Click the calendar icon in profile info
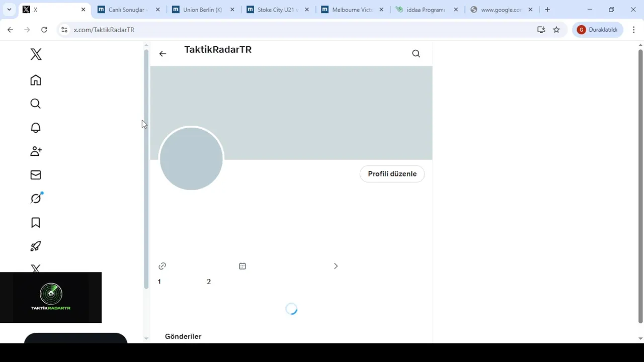This screenshot has width=644, height=362. pyautogui.click(x=243, y=266)
